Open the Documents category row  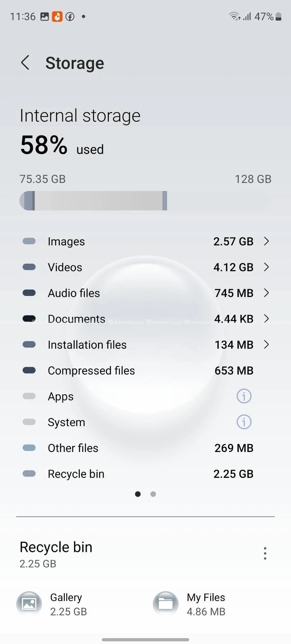[145, 319]
